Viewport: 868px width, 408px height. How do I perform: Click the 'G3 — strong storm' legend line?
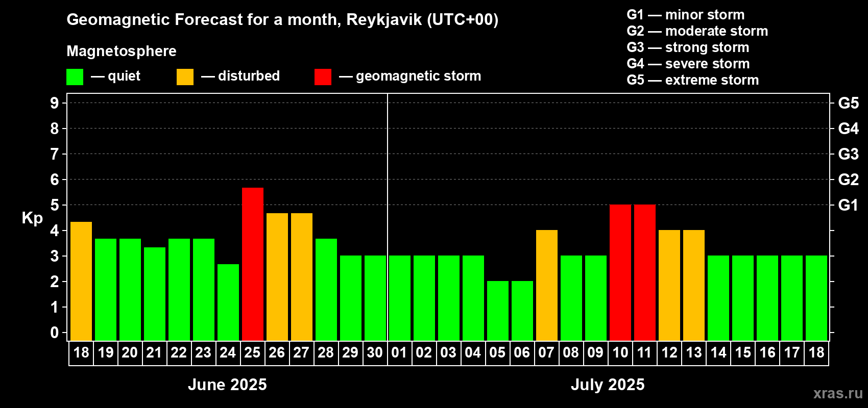[688, 47]
